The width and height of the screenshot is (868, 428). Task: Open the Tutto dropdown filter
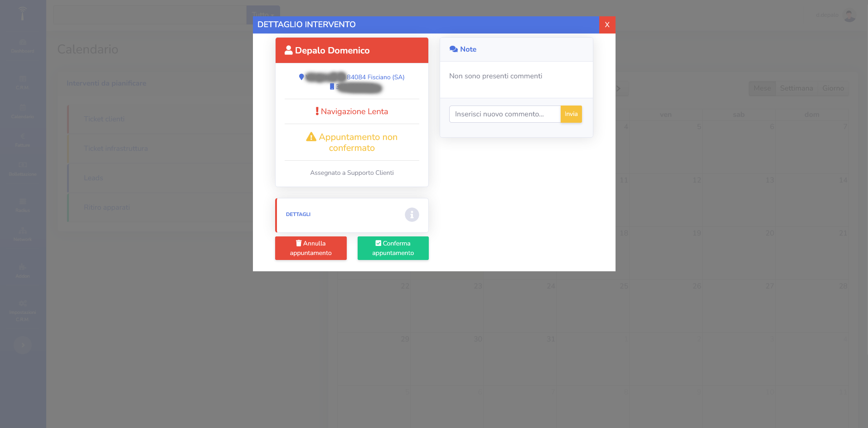(263, 15)
